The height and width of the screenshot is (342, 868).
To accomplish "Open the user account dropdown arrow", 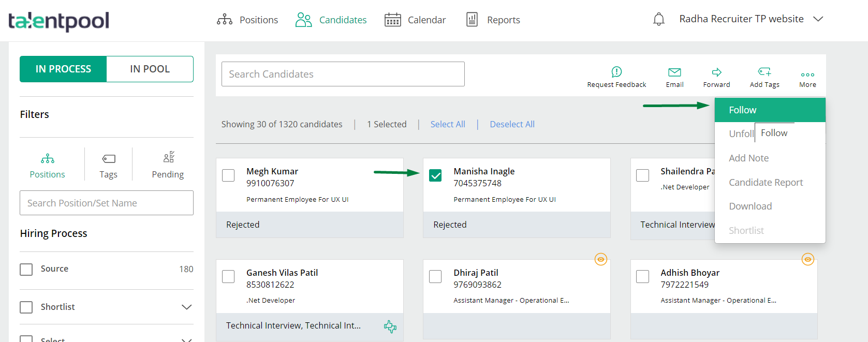I will 818,19.
